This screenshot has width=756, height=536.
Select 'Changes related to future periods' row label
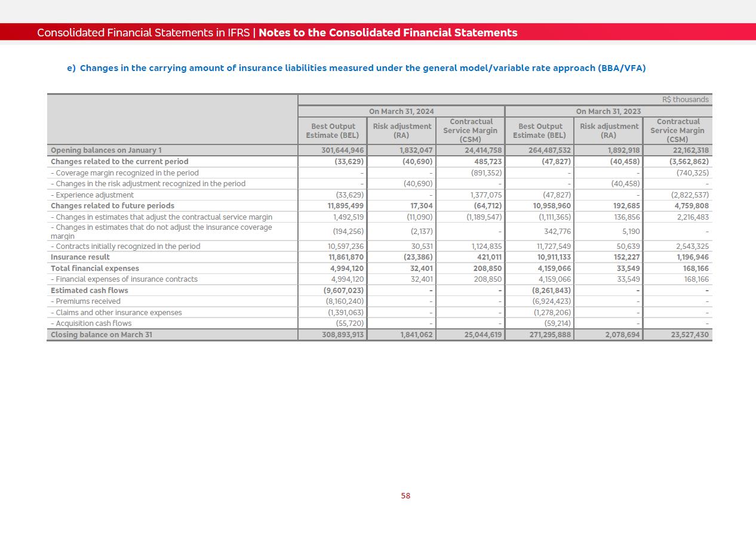click(112, 206)
